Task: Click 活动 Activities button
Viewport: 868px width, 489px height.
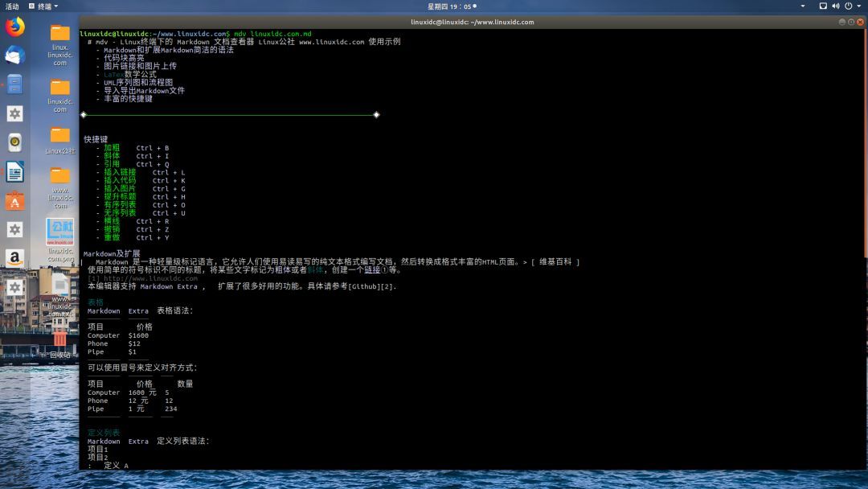Action: [x=11, y=6]
